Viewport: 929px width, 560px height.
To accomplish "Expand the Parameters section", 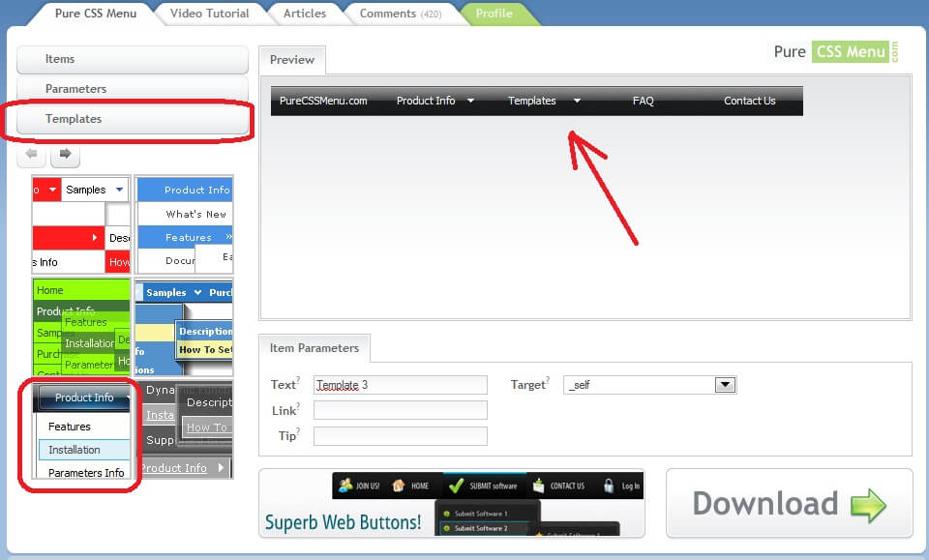I will click(133, 89).
